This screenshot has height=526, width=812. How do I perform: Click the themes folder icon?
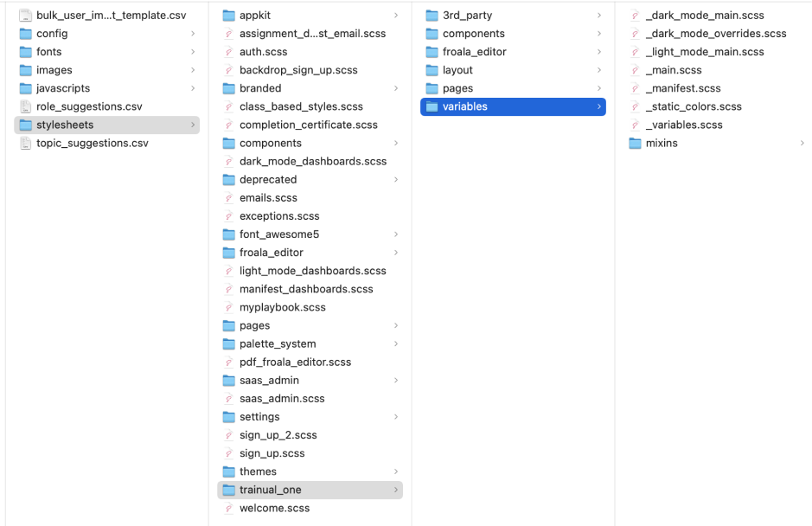228,471
